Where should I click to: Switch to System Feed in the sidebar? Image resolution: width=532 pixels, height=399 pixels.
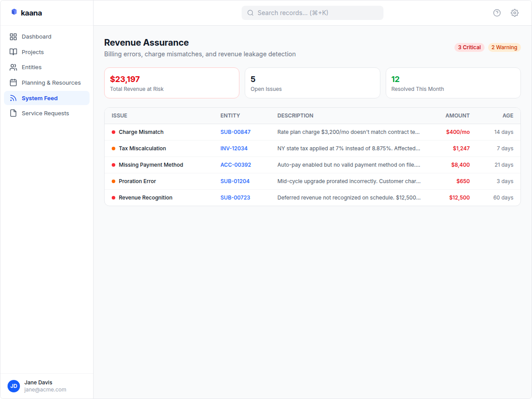point(39,98)
